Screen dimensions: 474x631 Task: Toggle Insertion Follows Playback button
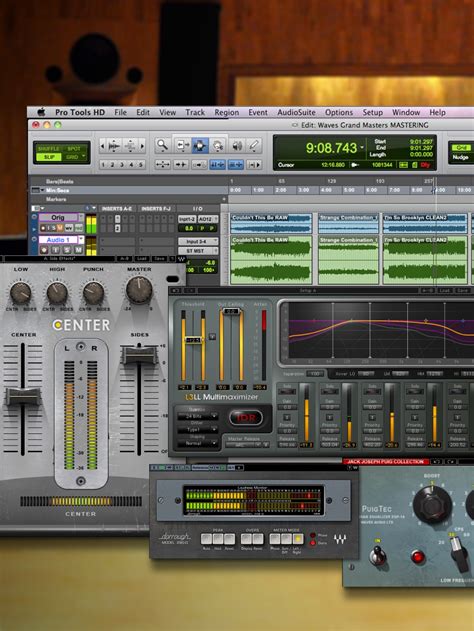point(253,165)
